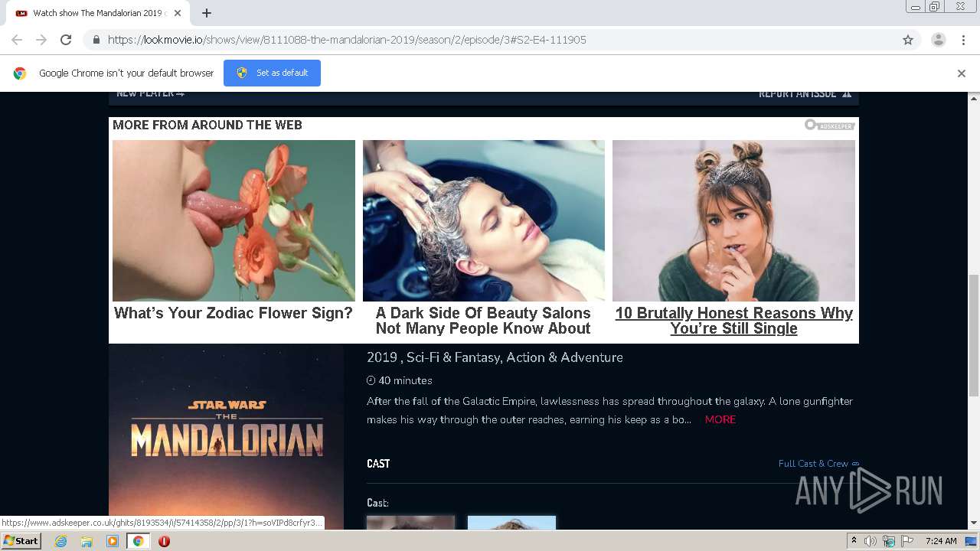The width and height of the screenshot is (980, 551).
Task: Click the page scrollbar down arrow
Action: (974, 523)
